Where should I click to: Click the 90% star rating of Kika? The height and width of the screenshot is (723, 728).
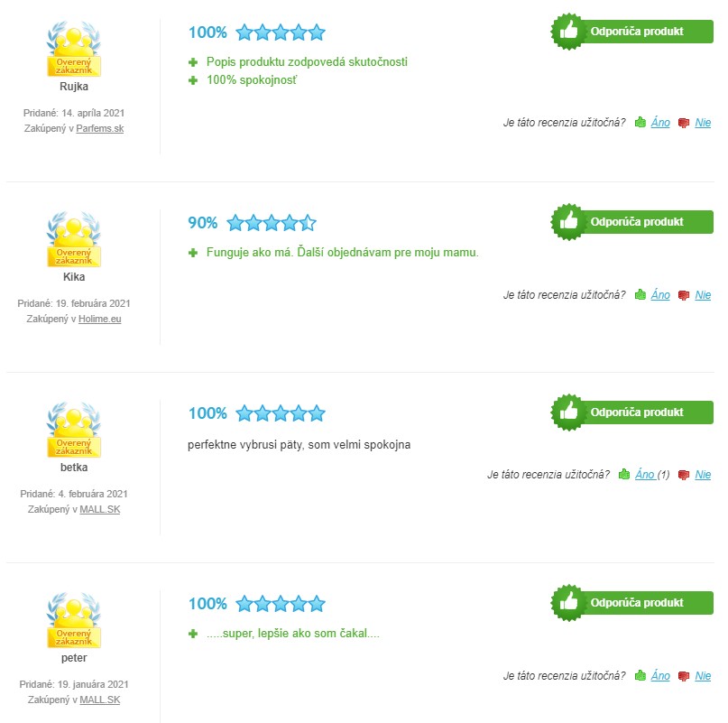pos(252,223)
